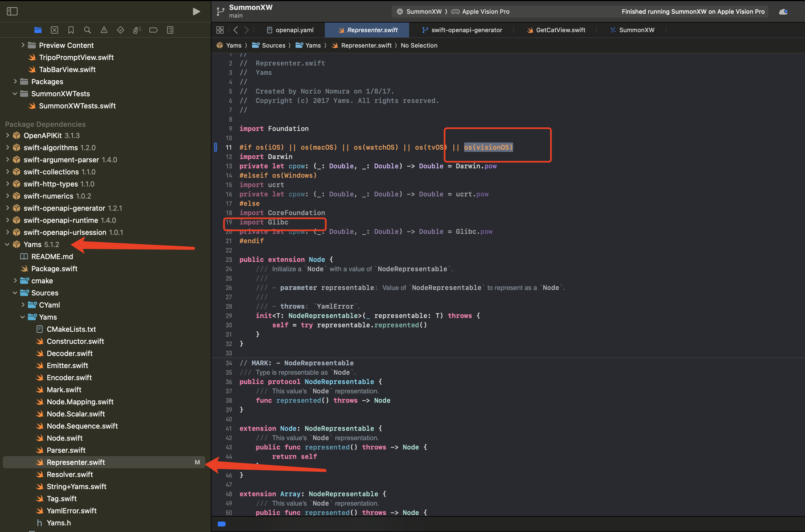Viewport: 805px width, 532px height.
Task: Expand the CYaml folder
Action: coord(23,305)
